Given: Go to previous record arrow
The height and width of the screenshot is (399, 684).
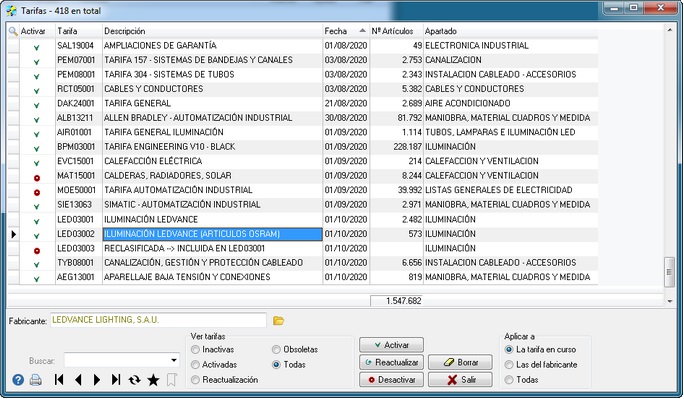Looking at the screenshot, I should click(x=78, y=380).
